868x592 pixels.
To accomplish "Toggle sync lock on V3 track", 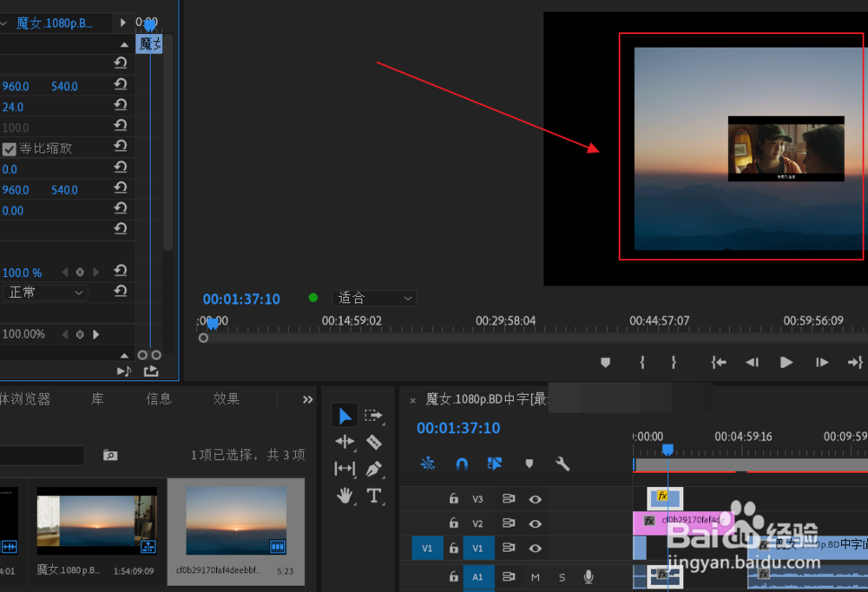I will point(508,498).
